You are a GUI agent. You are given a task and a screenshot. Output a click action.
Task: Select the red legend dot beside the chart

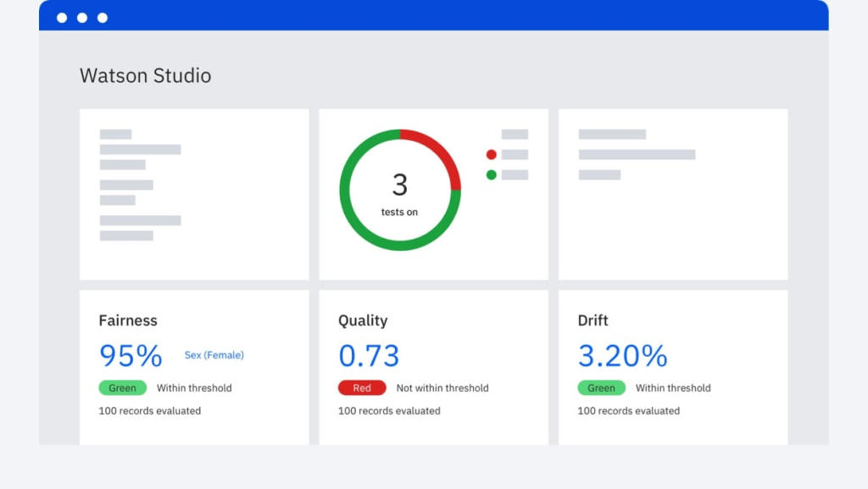pyautogui.click(x=492, y=154)
